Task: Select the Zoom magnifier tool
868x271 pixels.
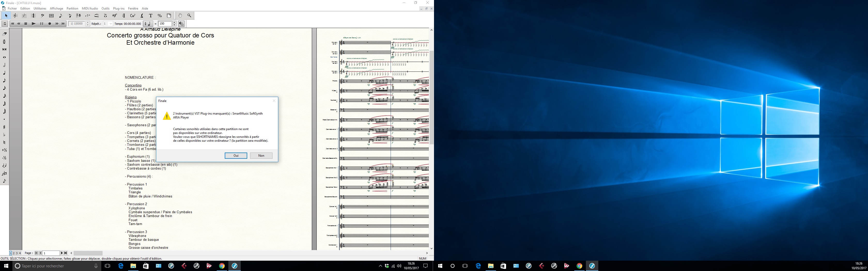Action: pyautogui.click(x=189, y=15)
